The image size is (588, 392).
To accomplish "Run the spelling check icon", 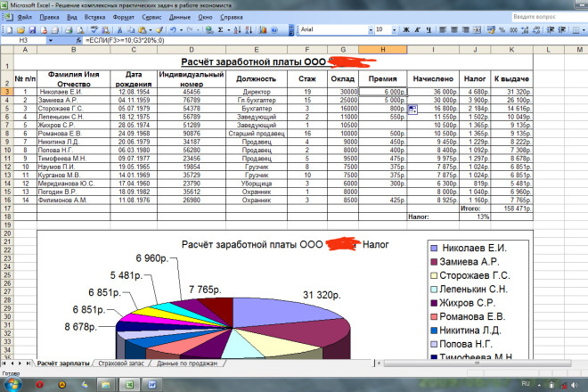I will 94,30.
